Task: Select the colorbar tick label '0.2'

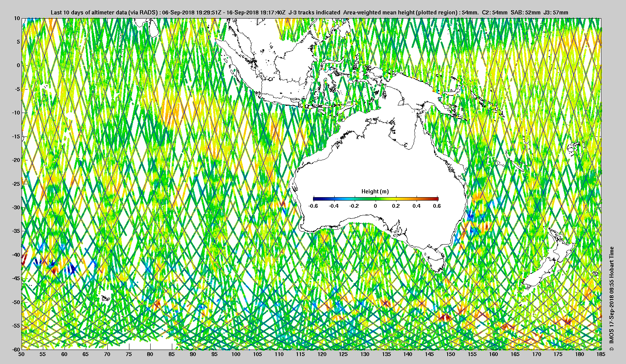Action: click(x=396, y=206)
